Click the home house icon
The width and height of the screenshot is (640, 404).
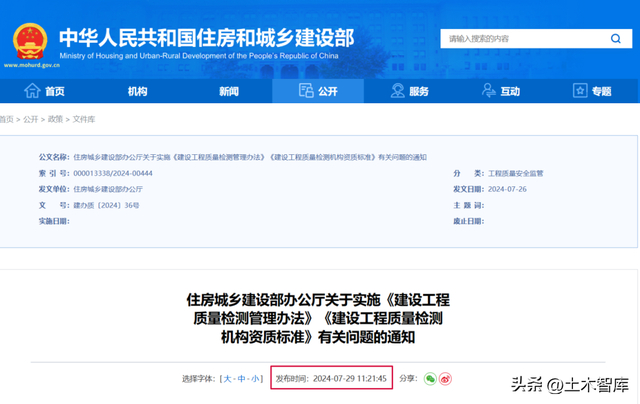32,91
